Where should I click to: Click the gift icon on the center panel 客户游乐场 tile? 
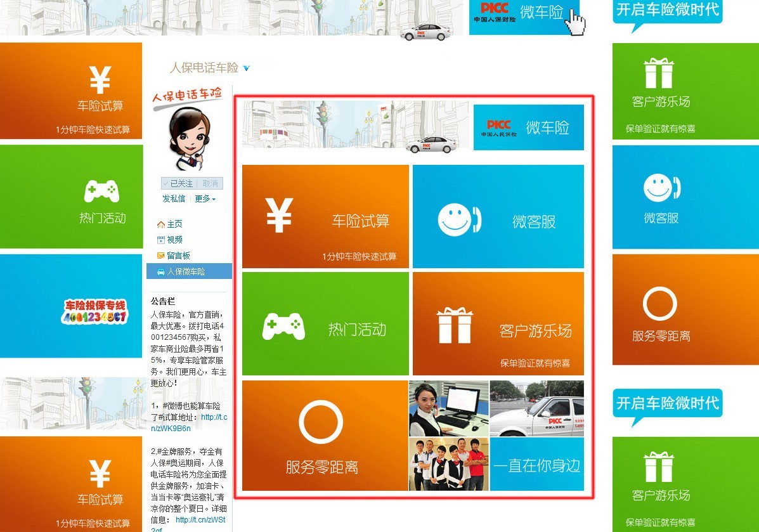[x=454, y=325]
